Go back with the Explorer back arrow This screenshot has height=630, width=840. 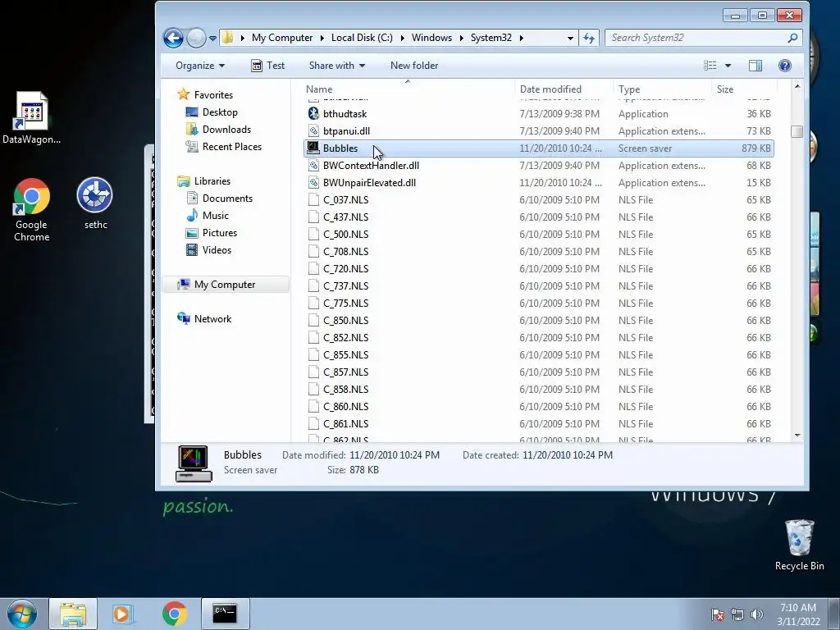(x=173, y=38)
